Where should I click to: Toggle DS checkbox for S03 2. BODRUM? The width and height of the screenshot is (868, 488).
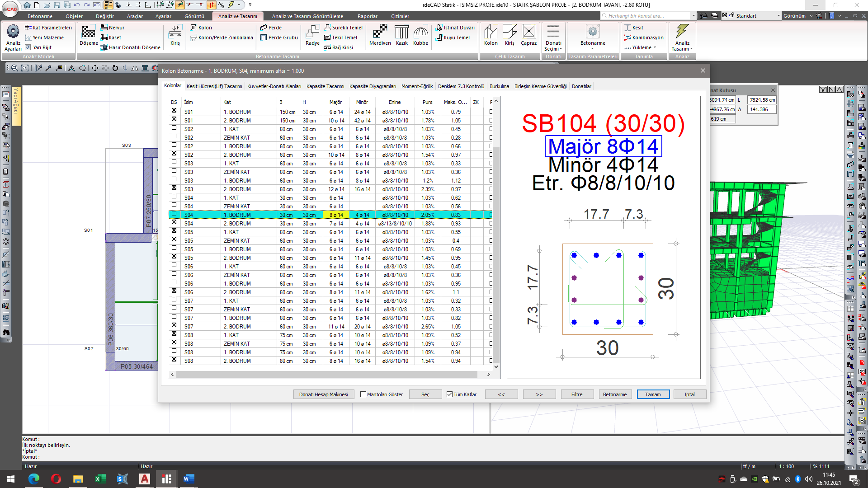click(x=174, y=188)
